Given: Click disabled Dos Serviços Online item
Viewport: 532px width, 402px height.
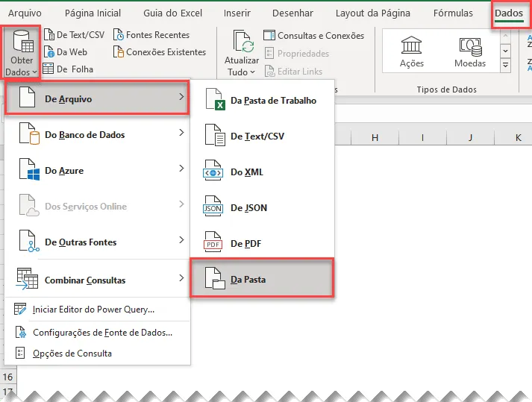Looking at the screenshot, I should 97,206.
